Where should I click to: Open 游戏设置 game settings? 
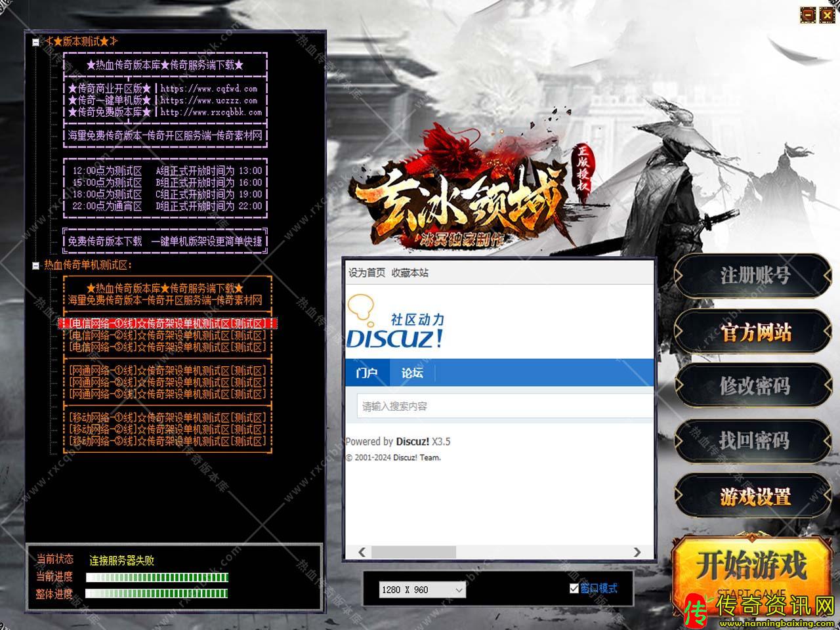coord(754,497)
